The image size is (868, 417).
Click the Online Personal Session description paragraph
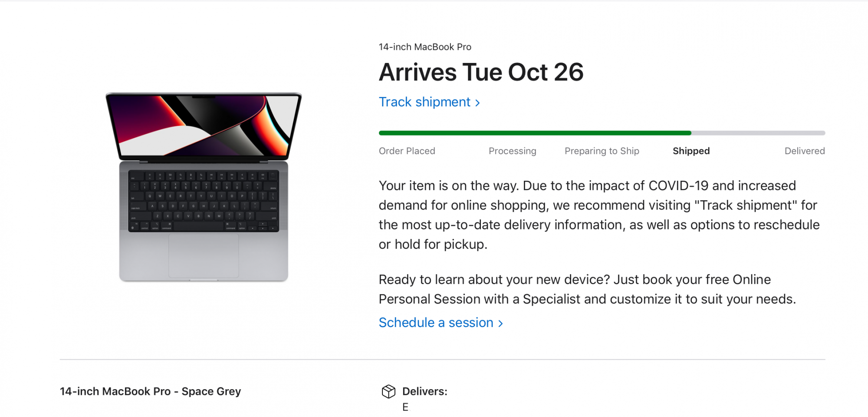click(x=587, y=289)
